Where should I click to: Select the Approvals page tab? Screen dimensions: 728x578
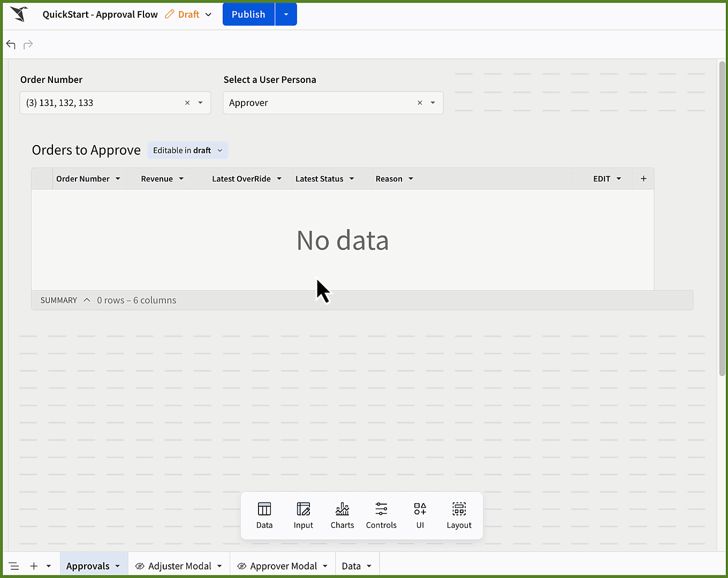point(94,566)
